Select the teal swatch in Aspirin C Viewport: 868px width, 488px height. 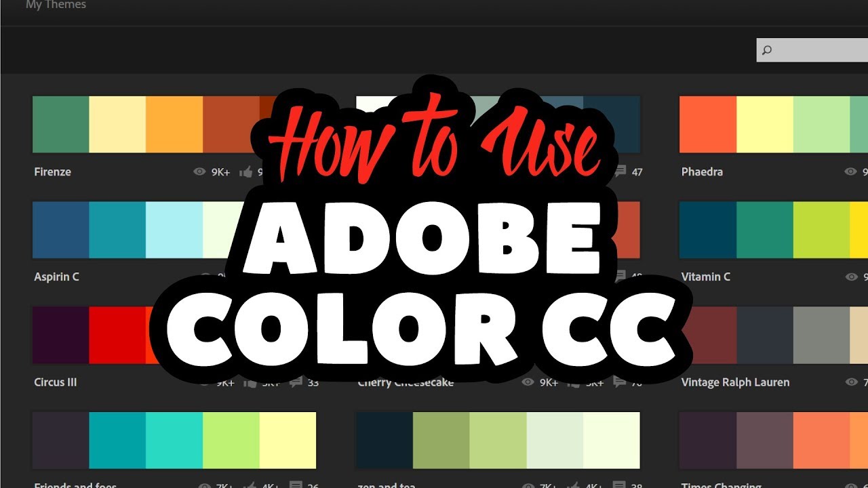[x=117, y=230]
